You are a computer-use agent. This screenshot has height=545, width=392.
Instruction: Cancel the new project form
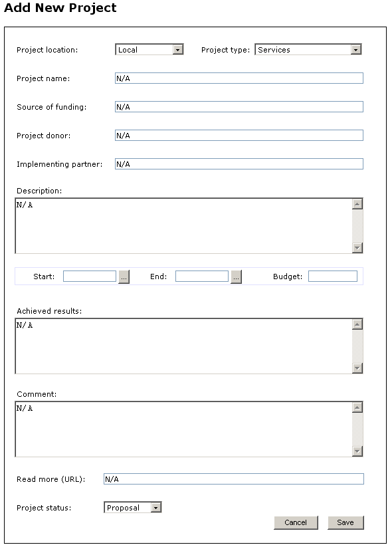click(296, 522)
